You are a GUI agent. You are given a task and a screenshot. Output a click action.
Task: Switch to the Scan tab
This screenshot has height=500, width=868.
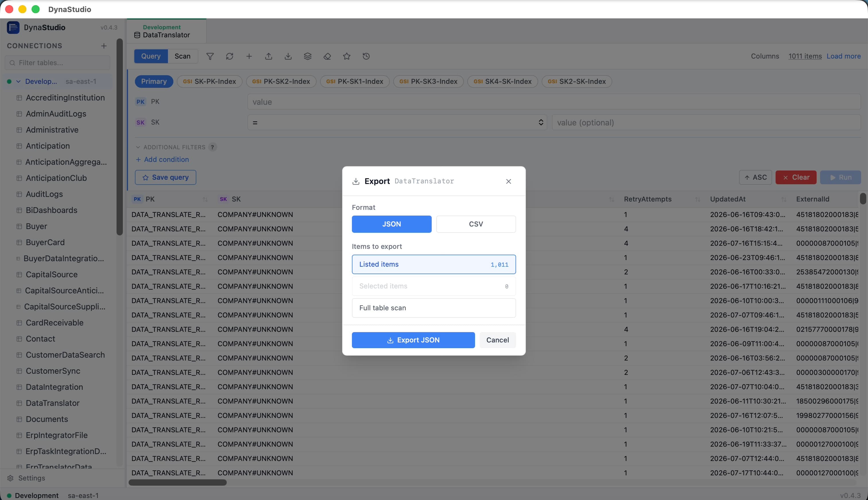click(182, 56)
